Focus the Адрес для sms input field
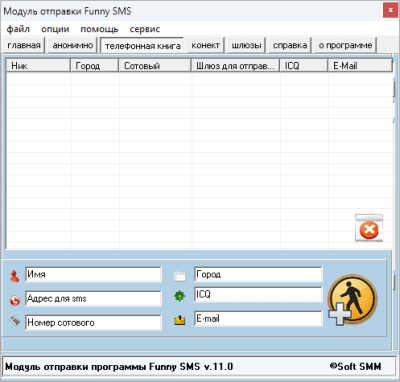Screen dimensions: 400x382 point(93,298)
